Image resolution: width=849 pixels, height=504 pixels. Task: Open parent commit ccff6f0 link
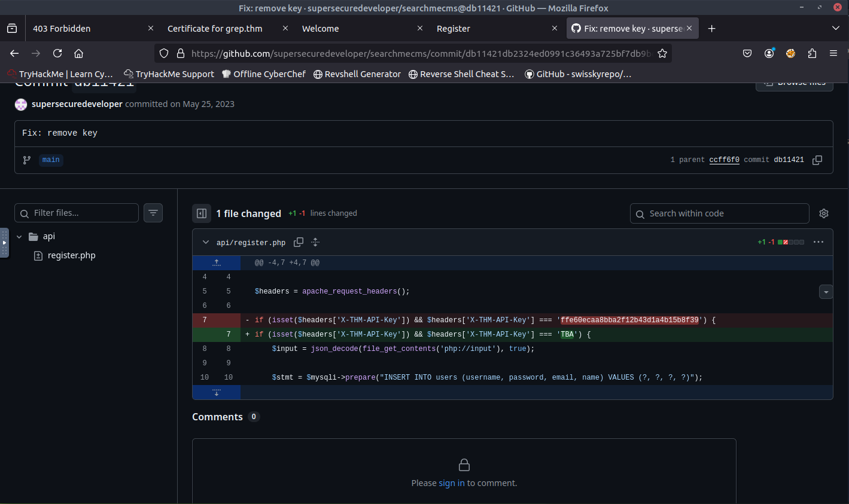(724, 160)
